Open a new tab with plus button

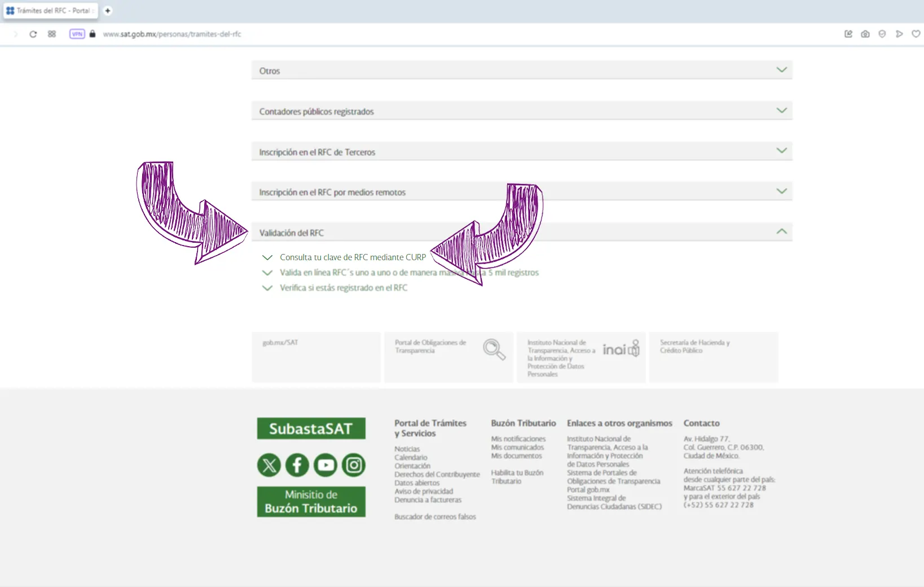click(108, 11)
